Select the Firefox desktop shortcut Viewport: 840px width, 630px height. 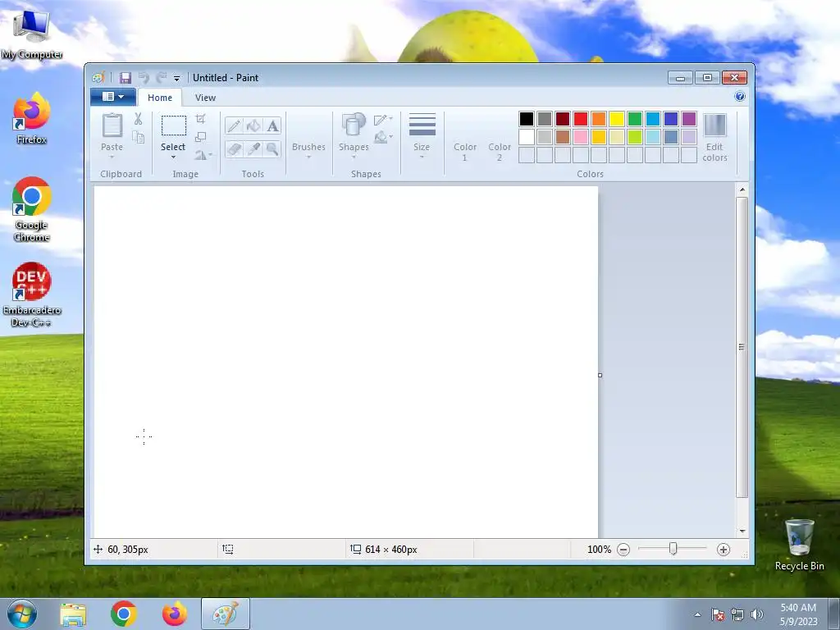32,118
